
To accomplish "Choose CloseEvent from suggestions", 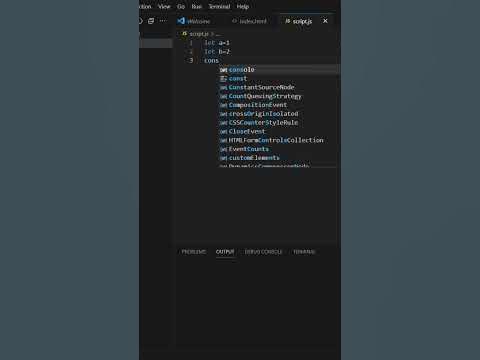I will click(x=278, y=131).
